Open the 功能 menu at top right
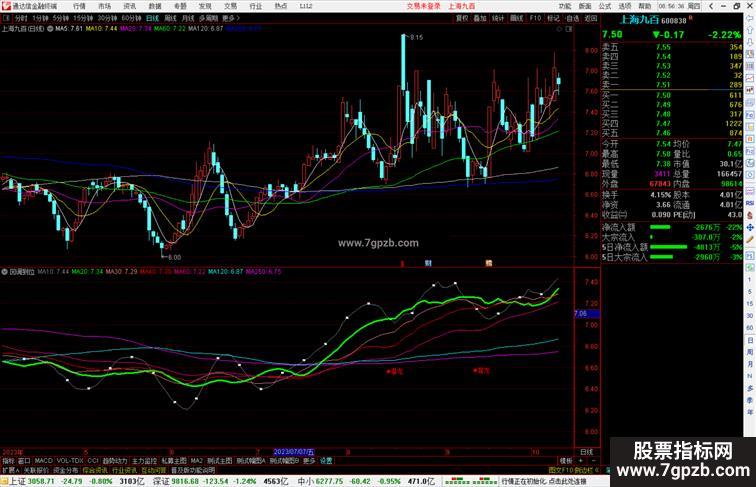 (x=565, y=6)
